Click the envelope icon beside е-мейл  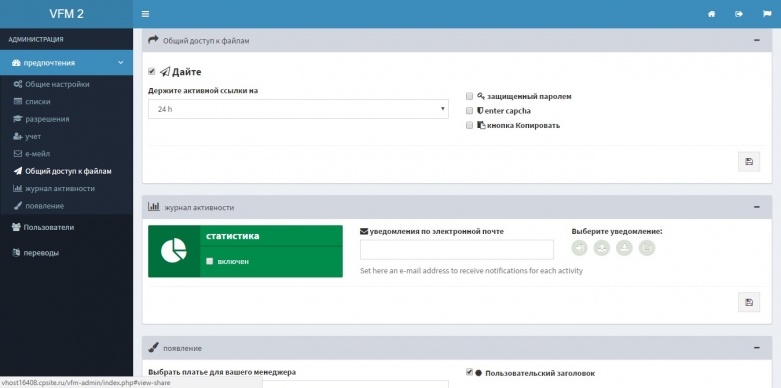[x=17, y=154]
